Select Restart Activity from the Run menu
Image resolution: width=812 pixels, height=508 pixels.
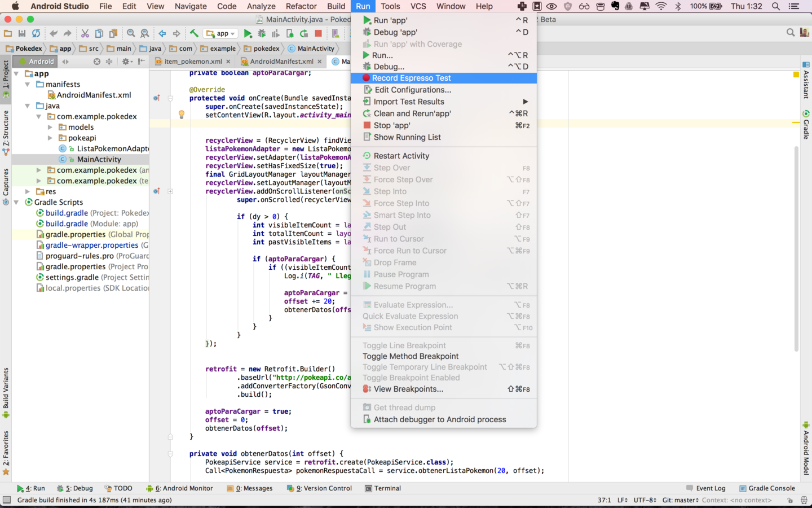[444, 156]
